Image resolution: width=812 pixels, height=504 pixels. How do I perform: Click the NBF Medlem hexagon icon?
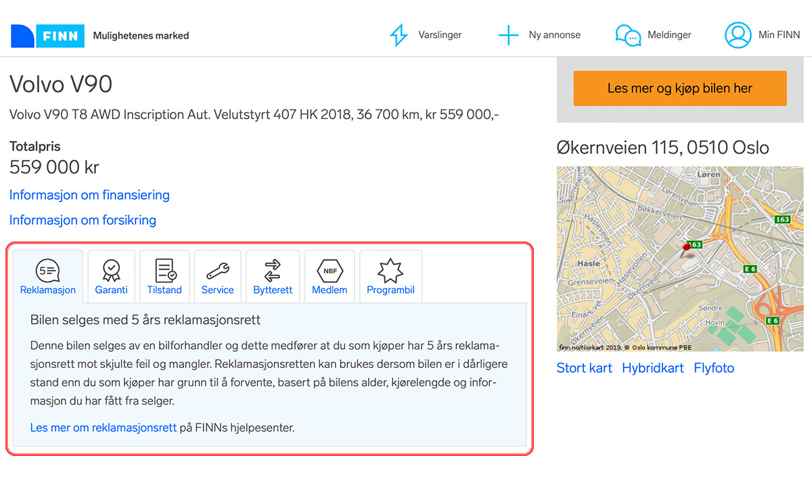[330, 270]
